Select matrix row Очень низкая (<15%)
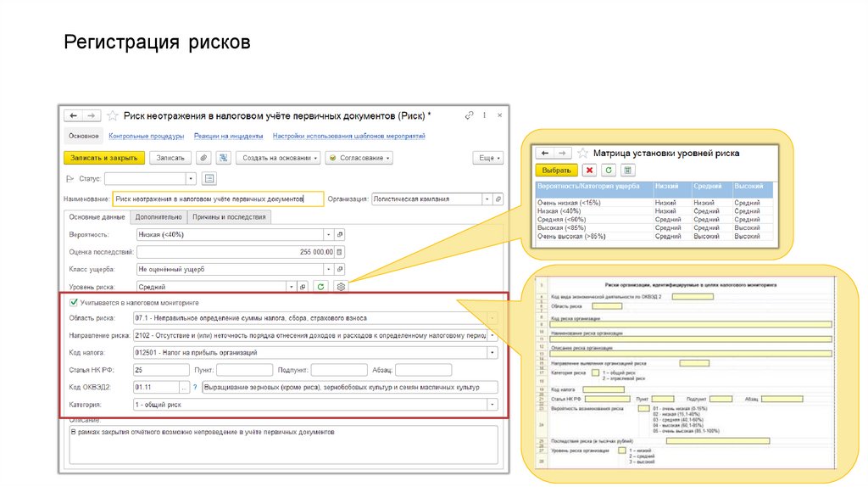Screen dimensions: 868x487 coord(654,203)
